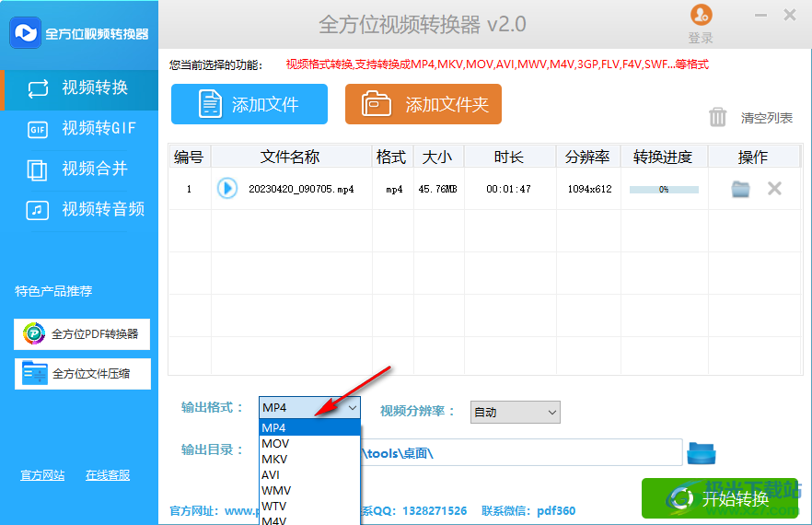Switch to 视频转GIF in the sidebar
The height and width of the screenshot is (525, 812).
pyautogui.click(x=79, y=128)
